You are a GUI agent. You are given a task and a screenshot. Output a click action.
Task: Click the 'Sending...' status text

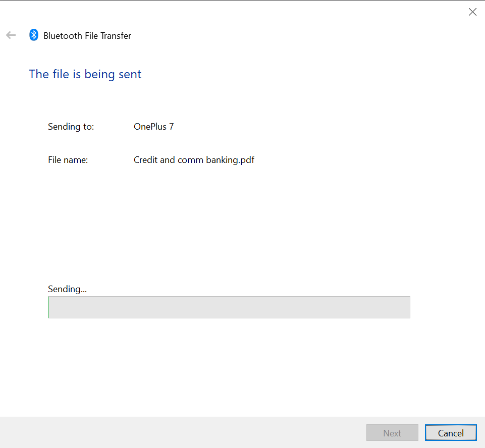[67, 289]
